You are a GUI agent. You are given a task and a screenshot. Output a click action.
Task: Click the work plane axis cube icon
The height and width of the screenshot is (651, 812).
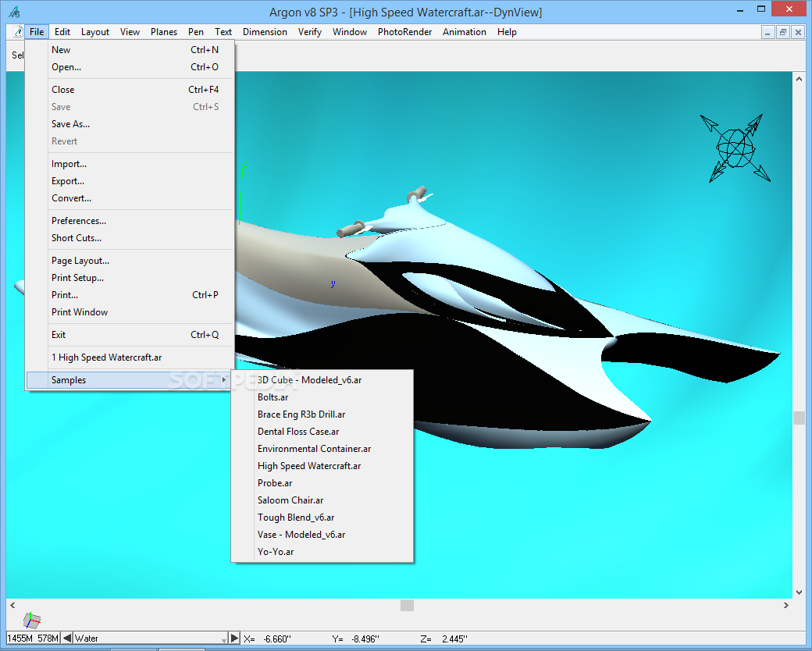32,620
